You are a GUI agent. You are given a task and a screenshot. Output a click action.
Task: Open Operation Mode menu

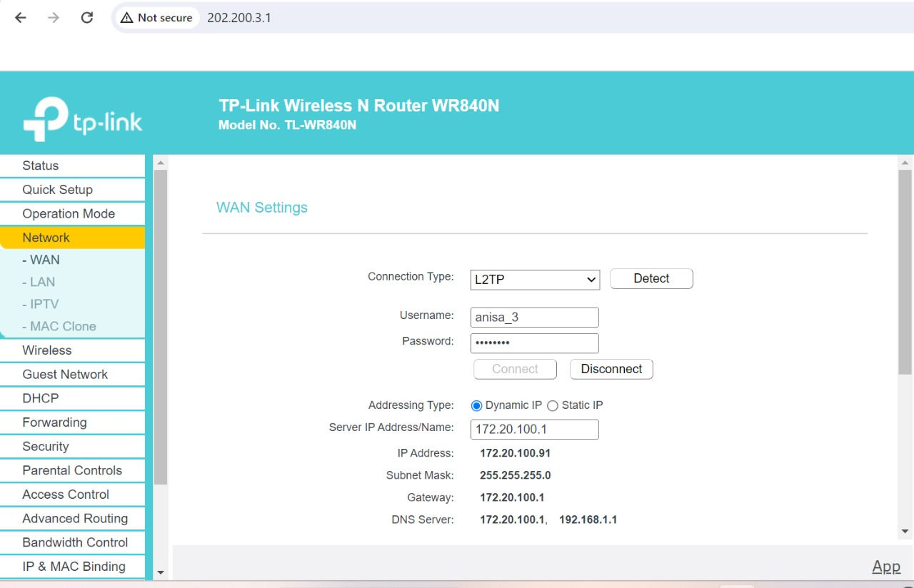(x=72, y=214)
